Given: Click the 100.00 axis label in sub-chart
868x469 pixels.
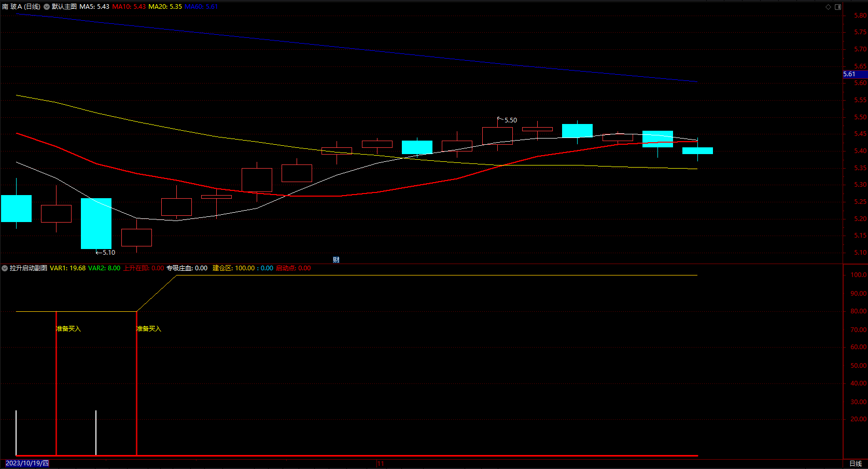Looking at the screenshot, I should [859, 275].
